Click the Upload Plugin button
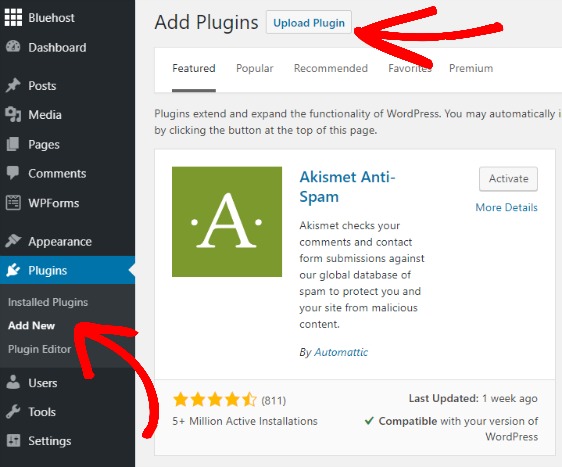 (x=309, y=23)
